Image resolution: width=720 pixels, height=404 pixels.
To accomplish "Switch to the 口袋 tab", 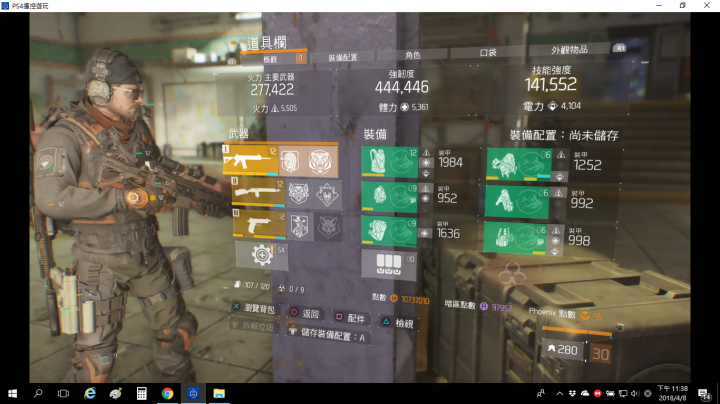I will [488, 52].
